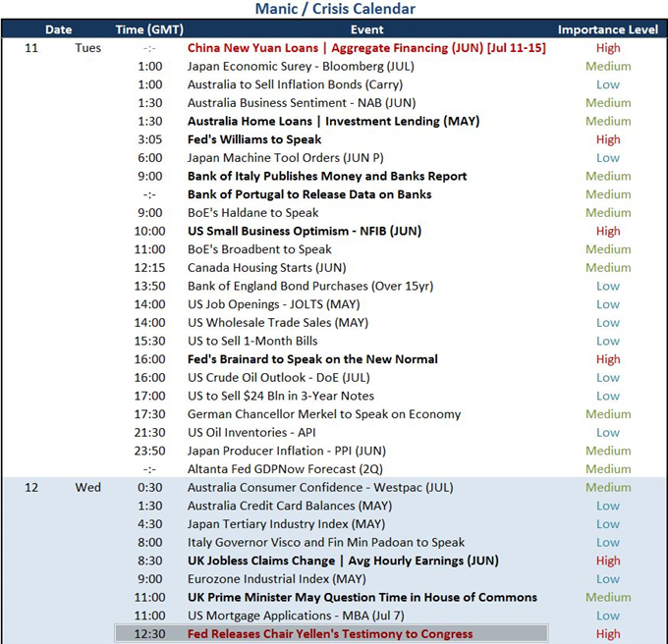Screen dimensions: 668x644
Task: Click 'Japan Machine Tool Orders (JUN P)'
Action: pos(286,158)
